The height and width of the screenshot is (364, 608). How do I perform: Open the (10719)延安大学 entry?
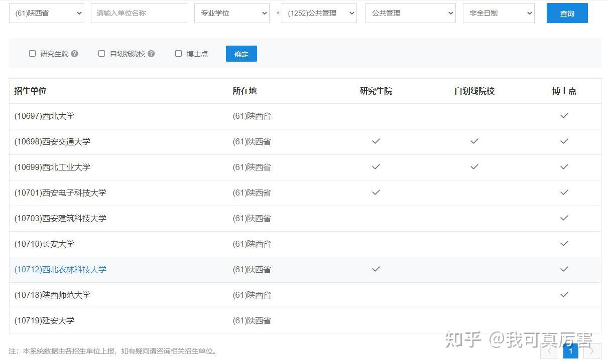[x=44, y=320]
